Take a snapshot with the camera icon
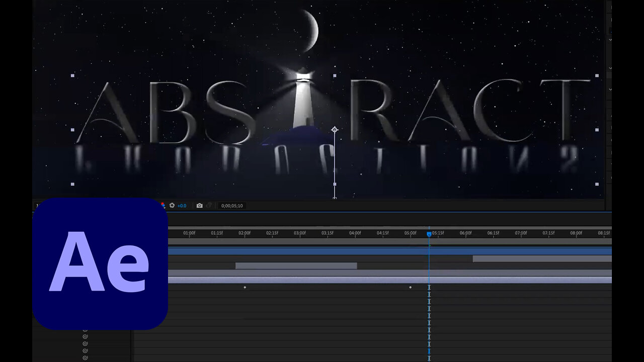Viewport: 644px width, 362px height. pyautogui.click(x=200, y=206)
